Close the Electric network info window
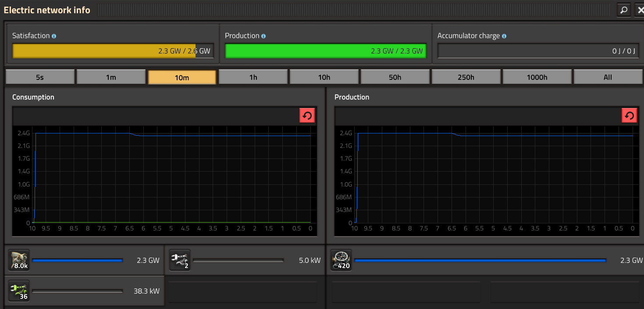 pos(640,10)
